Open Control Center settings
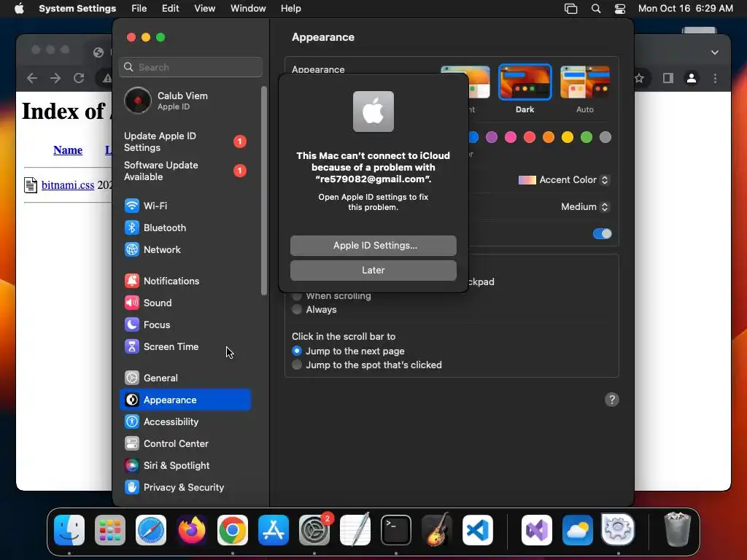The width and height of the screenshot is (747, 560). point(185,444)
